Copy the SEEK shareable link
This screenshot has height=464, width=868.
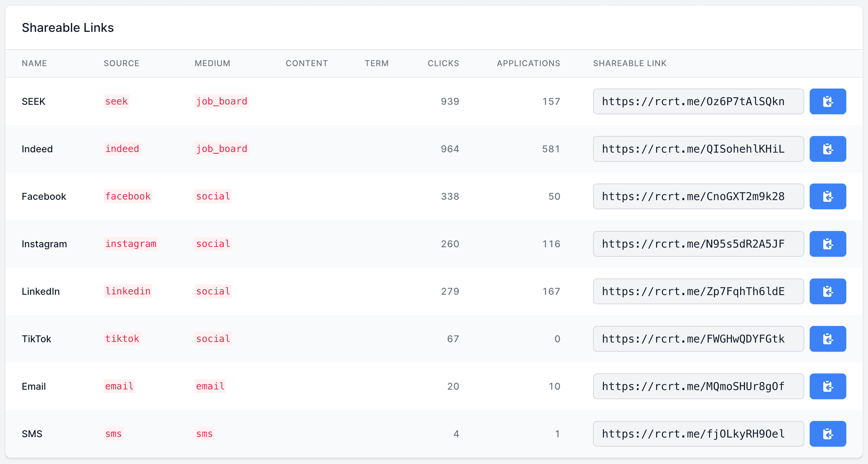point(828,101)
